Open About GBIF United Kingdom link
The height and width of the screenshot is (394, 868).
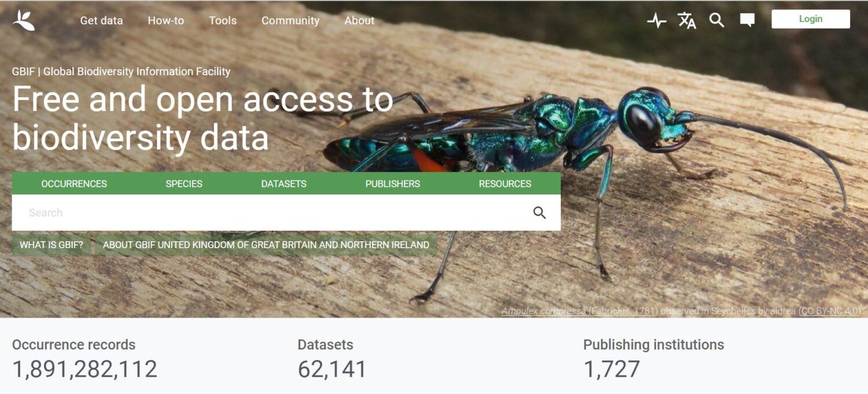(266, 245)
